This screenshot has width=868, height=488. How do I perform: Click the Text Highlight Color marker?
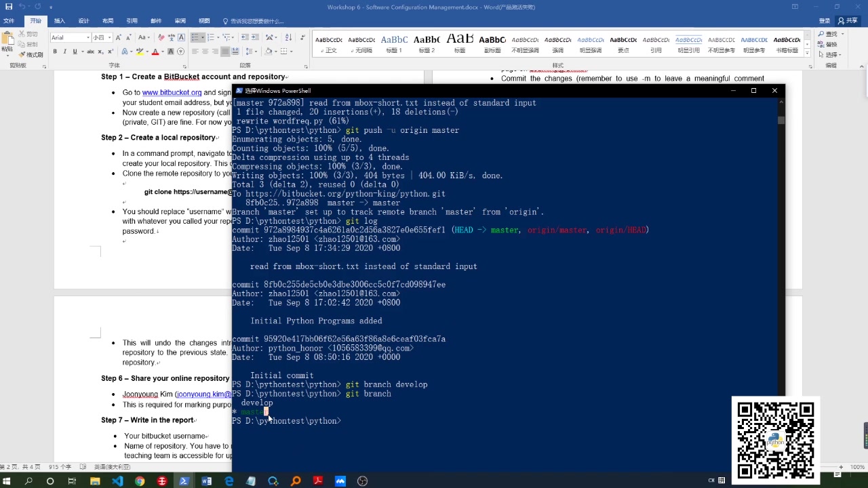point(139,52)
